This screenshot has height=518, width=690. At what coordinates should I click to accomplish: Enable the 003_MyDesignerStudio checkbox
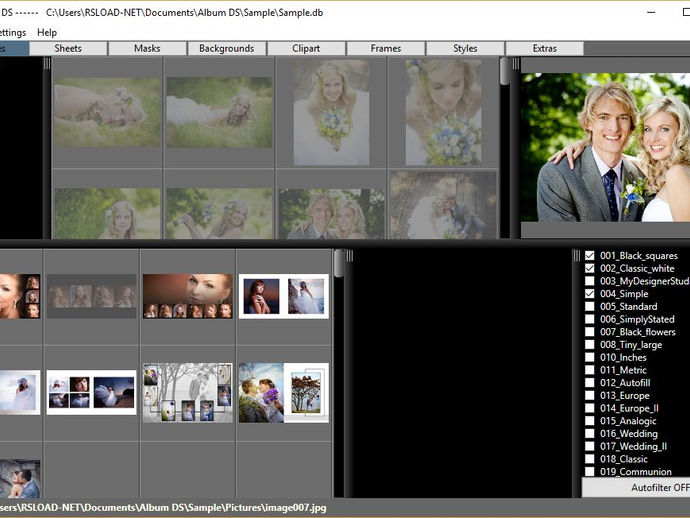coord(590,281)
